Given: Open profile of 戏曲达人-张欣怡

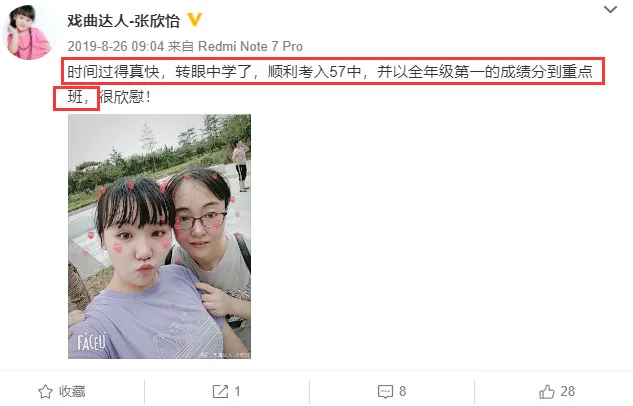Looking at the screenshot, I should [124, 20].
